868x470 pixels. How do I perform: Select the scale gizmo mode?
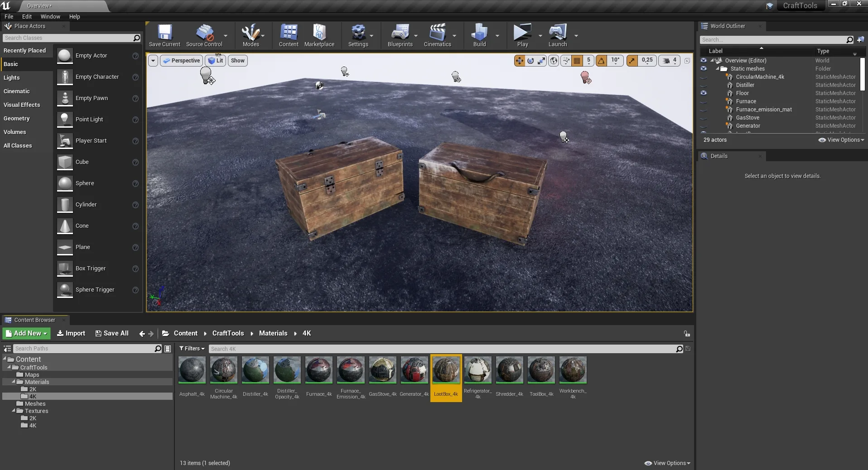point(542,61)
